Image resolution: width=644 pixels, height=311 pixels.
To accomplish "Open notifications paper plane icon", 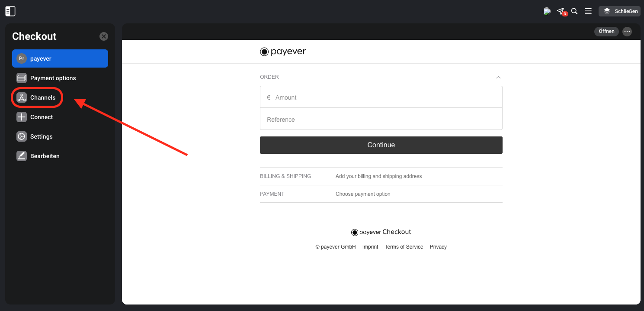I will click(x=561, y=11).
